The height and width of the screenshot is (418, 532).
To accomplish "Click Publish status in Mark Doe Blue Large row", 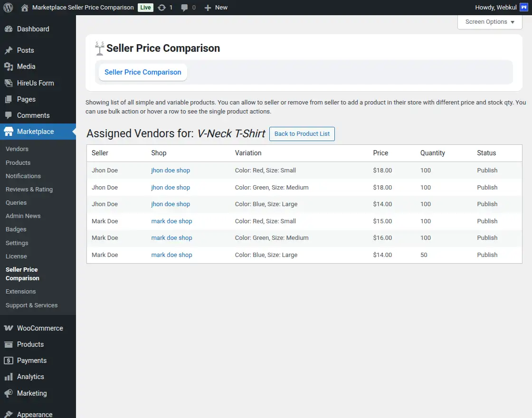I will pos(487,255).
